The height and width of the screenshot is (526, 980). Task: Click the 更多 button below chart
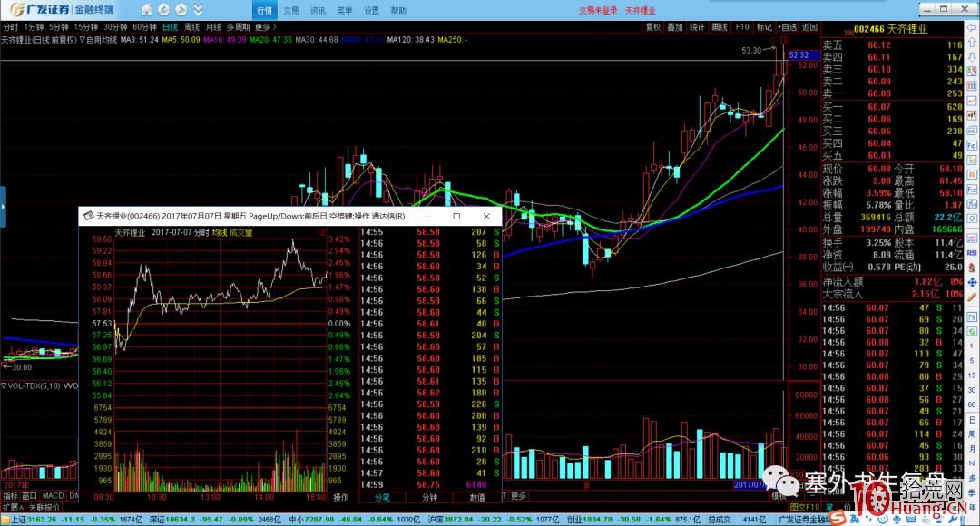point(518,496)
